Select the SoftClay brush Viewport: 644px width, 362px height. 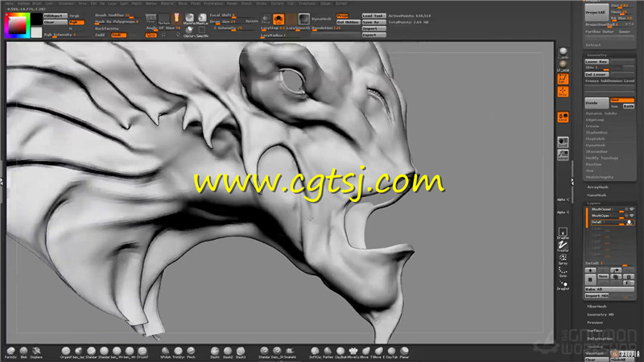[x=315, y=352]
